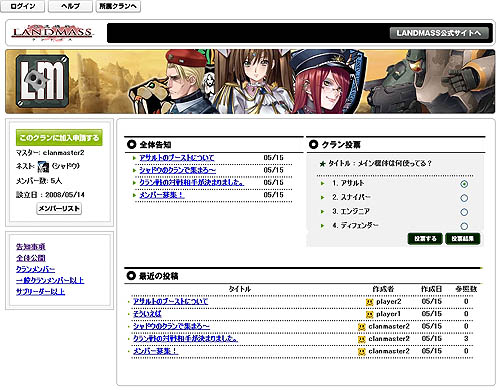Click the smiley avatar next to player2
This screenshot has width=500, height=390.
pos(369,302)
